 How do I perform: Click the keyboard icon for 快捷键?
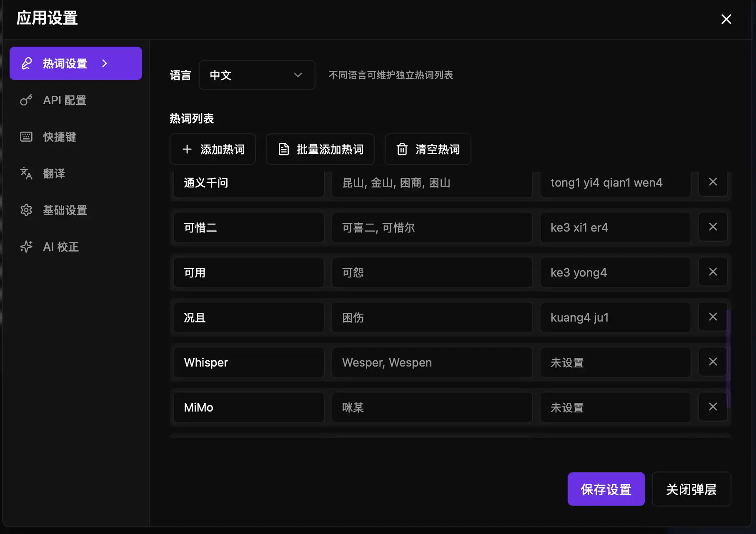[26, 137]
